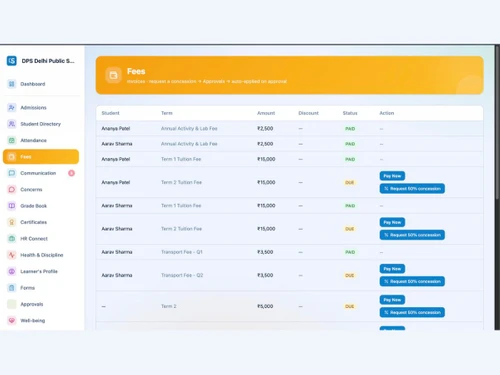Click the Attendance calendar icon
Viewport: 500px width, 375px height.
coord(12,140)
